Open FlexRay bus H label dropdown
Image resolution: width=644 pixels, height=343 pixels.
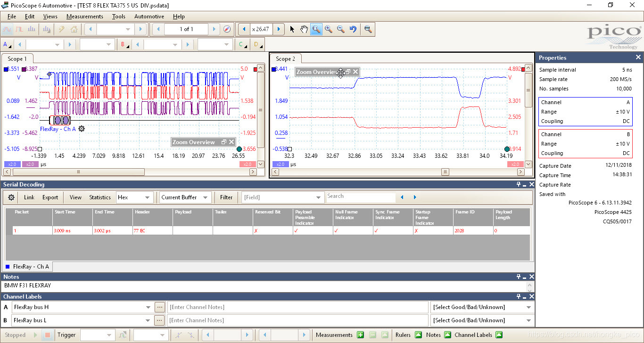click(149, 307)
